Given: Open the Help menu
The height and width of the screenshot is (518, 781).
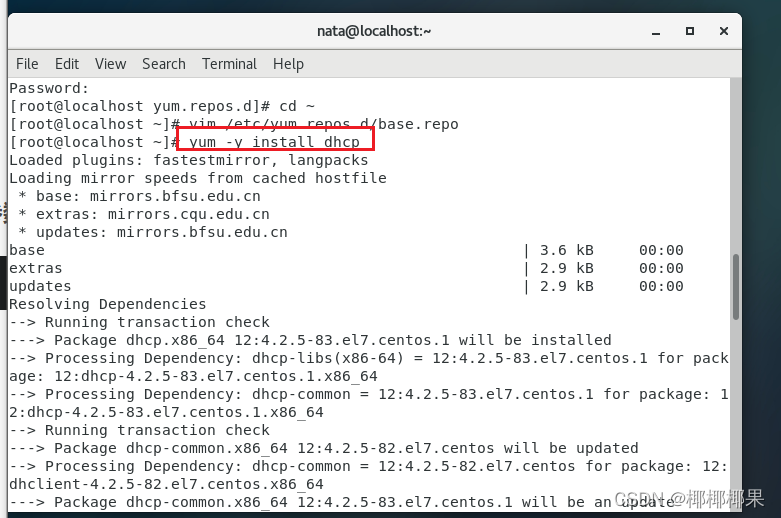Looking at the screenshot, I should [x=288, y=64].
